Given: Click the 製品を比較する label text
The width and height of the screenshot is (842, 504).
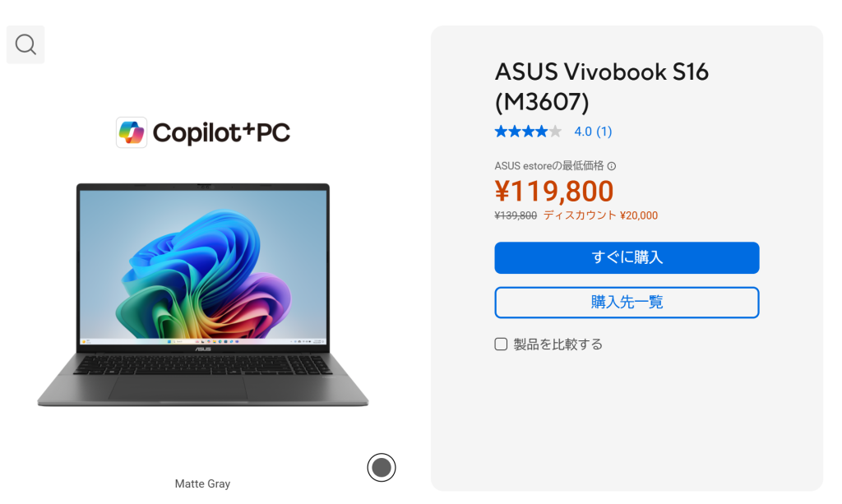Looking at the screenshot, I should tap(558, 344).
